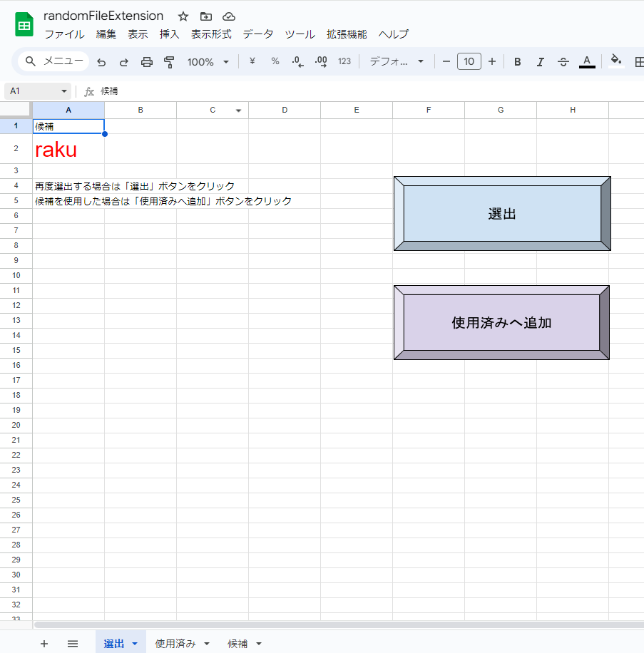Switch to the 使用済み sheet tab
644x653 pixels.
tap(174, 643)
